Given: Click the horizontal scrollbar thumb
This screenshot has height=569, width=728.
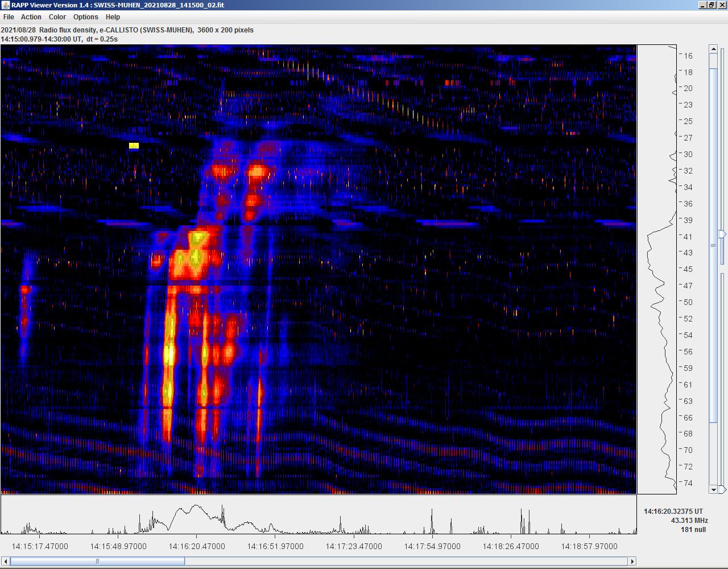Looking at the screenshot, I should click(x=97, y=561).
